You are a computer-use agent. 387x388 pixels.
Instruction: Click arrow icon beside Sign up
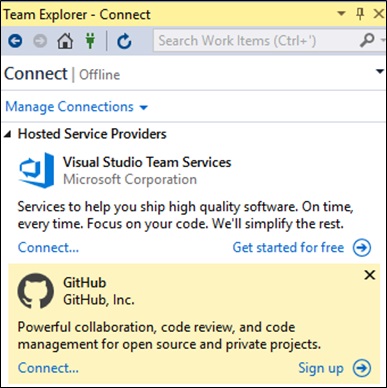pyautogui.click(x=362, y=368)
